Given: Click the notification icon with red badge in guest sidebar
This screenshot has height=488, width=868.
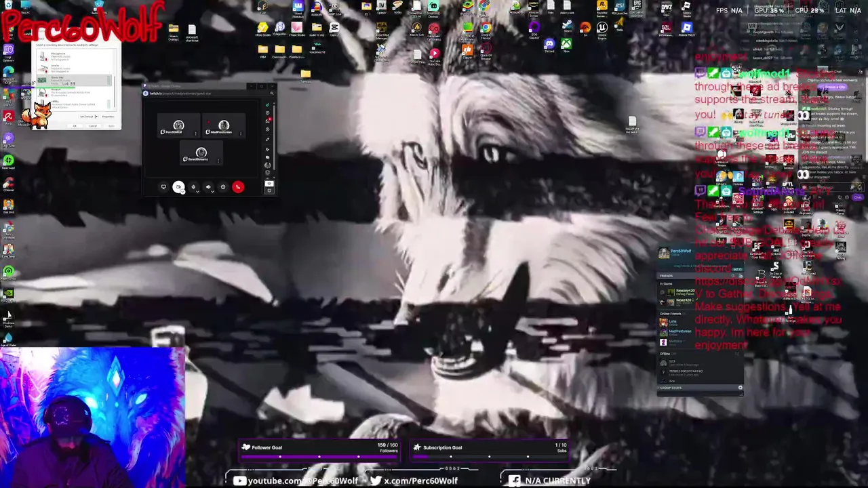Looking at the screenshot, I should pyautogui.click(x=268, y=121).
